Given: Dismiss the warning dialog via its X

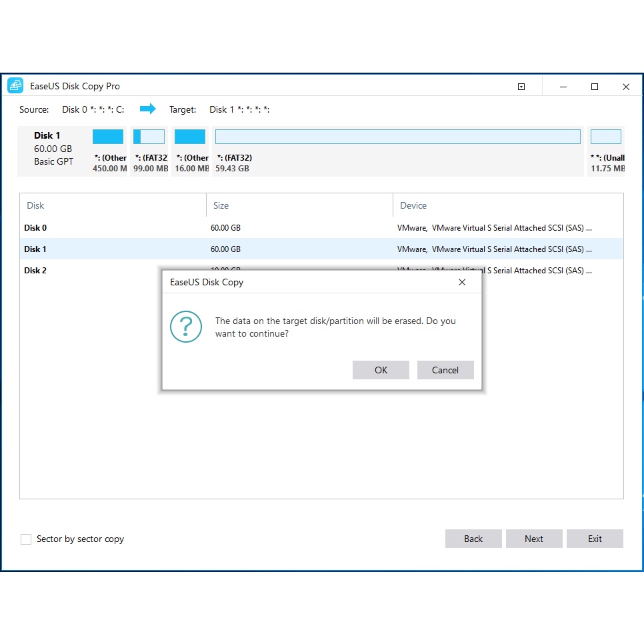Looking at the screenshot, I should (462, 282).
